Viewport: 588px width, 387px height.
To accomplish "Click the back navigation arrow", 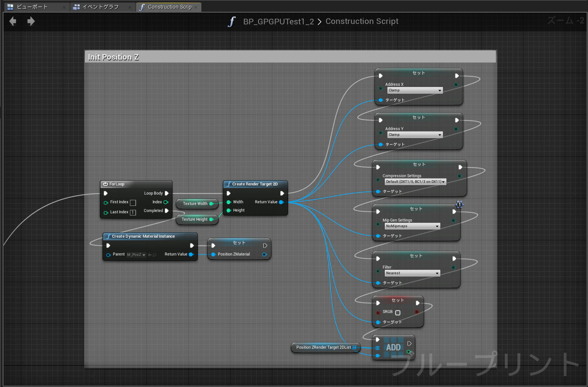I will point(13,21).
